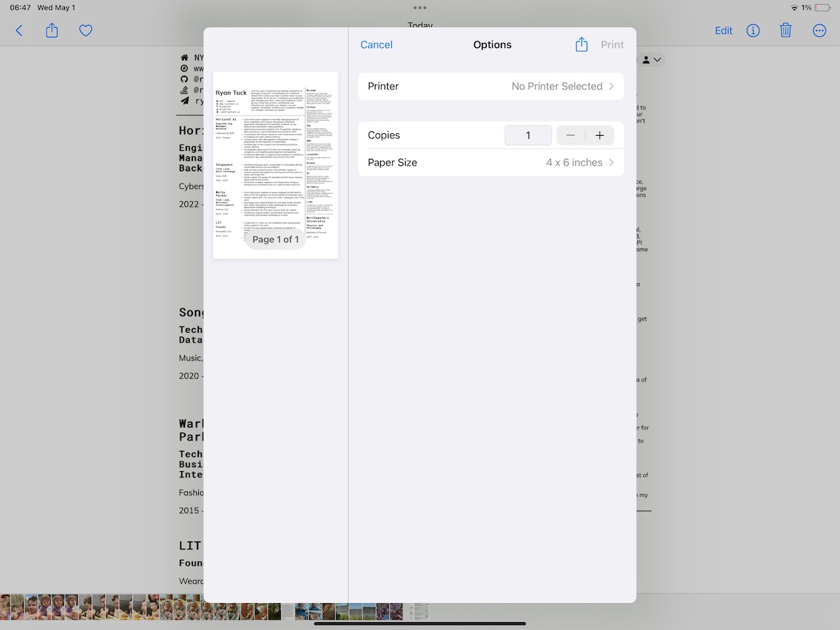840x630 pixels.
Task: Open the Printer selection row
Action: click(490, 87)
